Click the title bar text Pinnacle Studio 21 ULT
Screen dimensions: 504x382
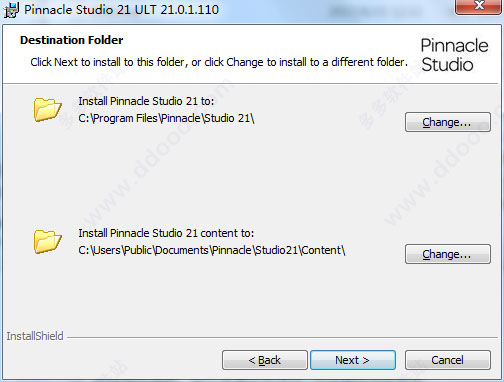pyautogui.click(x=90, y=9)
